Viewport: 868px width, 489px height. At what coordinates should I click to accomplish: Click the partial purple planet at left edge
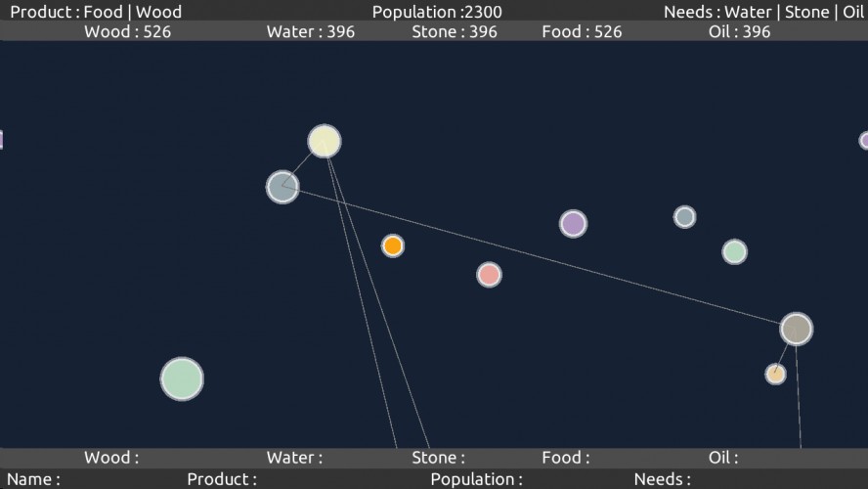point(2,140)
